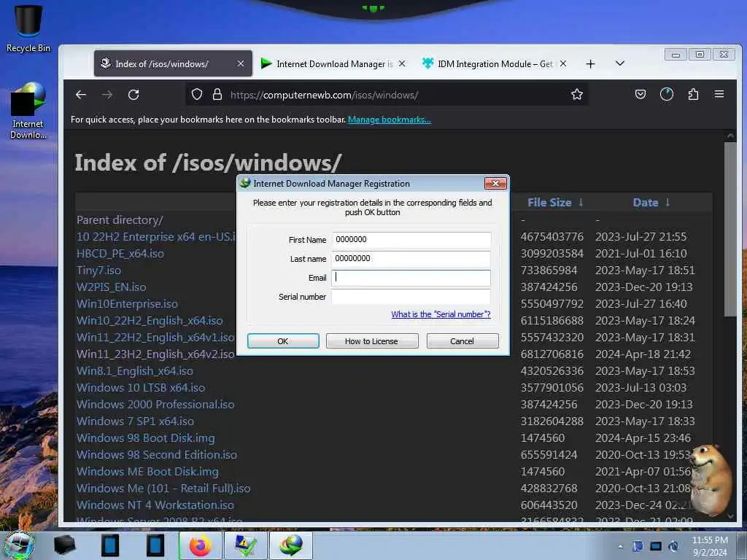The width and height of the screenshot is (747, 560).
Task: Open Windows 98 Boot Disk.img link
Action: (146, 438)
